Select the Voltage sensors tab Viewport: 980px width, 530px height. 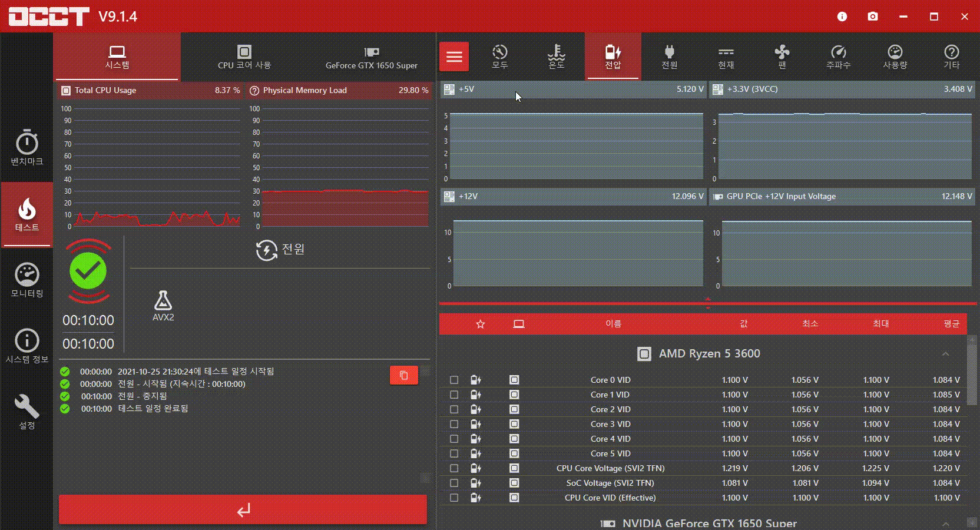tap(613, 57)
